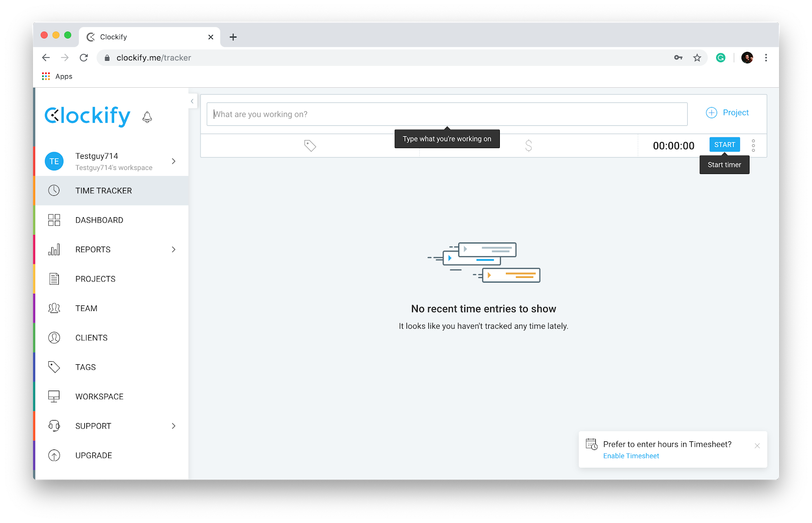Select a Project for time entry
The width and height of the screenshot is (812, 523).
[x=727, y=113]
